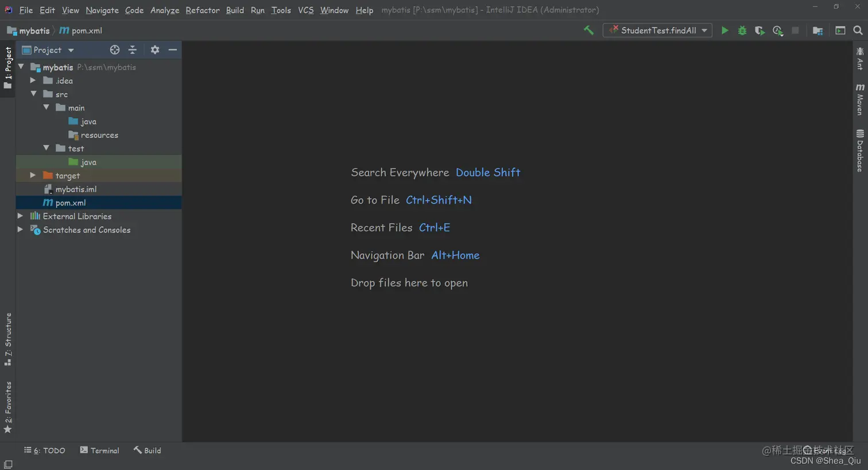Open the Navigate menu

click(x=102, y=10)
